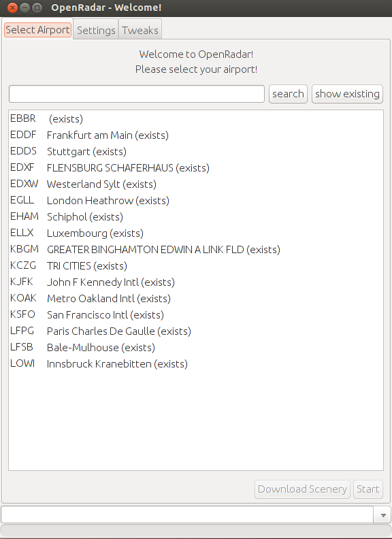Click inside the bottom combo box field

coord(187,515)
